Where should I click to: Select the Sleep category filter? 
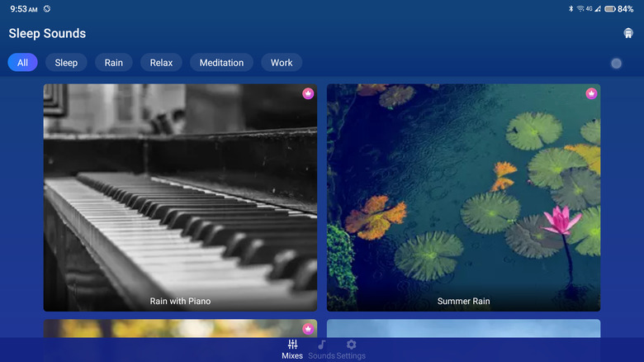point(66,63)
